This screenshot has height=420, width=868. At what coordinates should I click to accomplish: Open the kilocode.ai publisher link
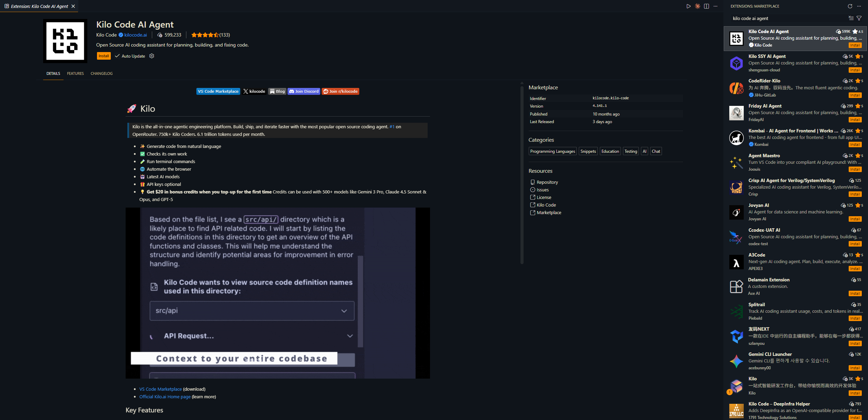click(135, 35)
